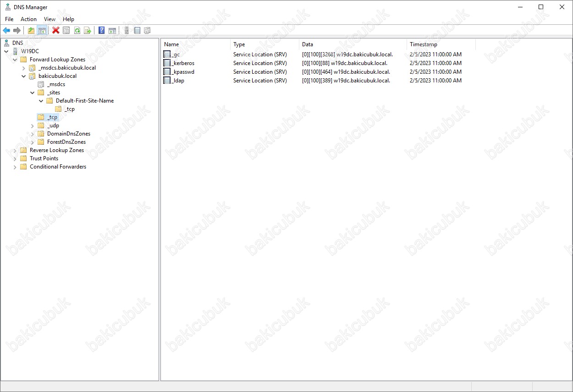The width and height of the screenshot is (573, 392).
Task: Click data cell containing port 3268
Action: click(x=347, y=54)
